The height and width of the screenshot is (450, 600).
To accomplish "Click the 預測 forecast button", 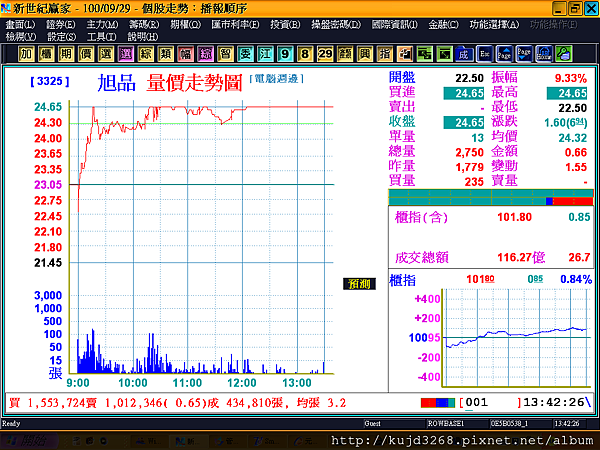I will click(359, 284).
